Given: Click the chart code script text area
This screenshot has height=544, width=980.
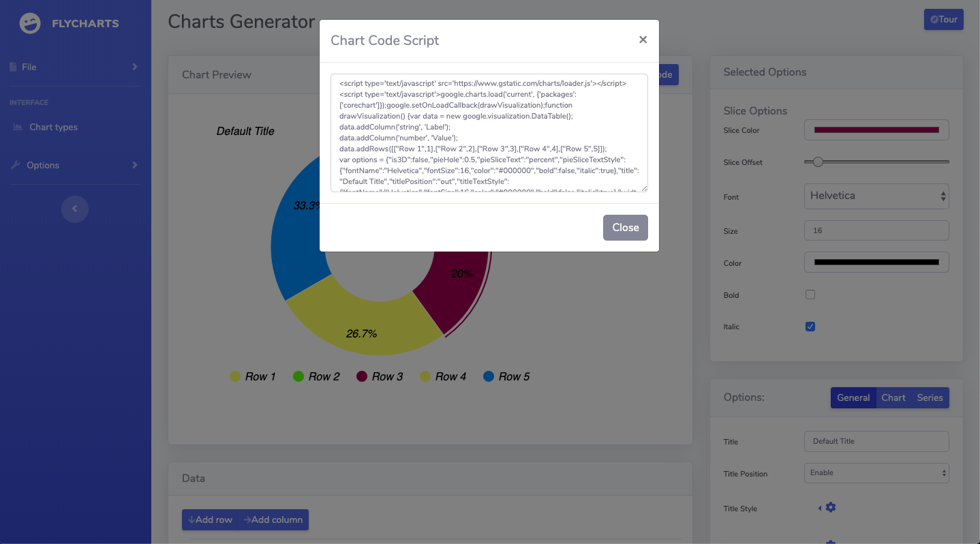Looking at the screenshot, I should tap(489, 133).
